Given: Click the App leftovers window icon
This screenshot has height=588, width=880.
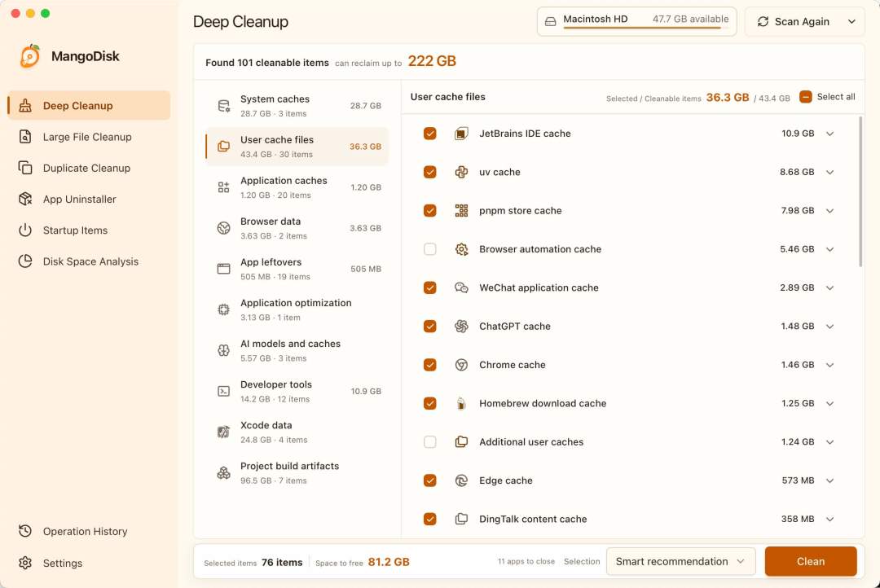Looking at the screenshot, I should coord(223,269).
